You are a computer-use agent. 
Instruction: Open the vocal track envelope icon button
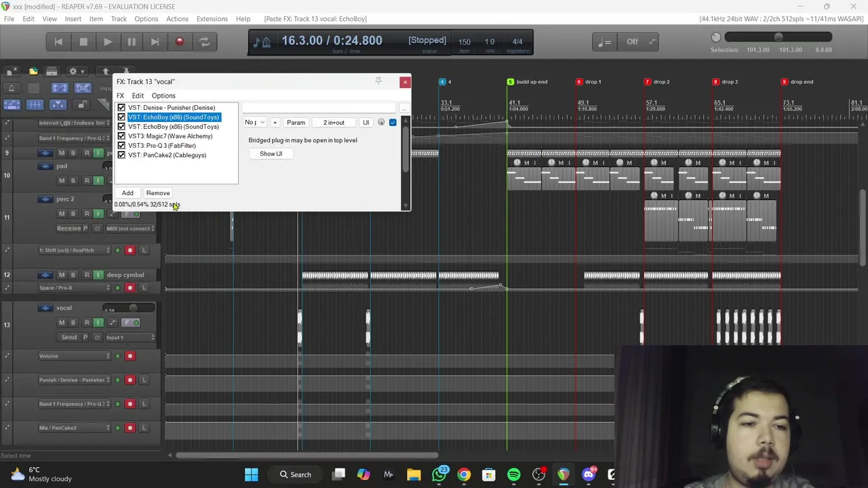pyautogui.click(x=113, y=323)
